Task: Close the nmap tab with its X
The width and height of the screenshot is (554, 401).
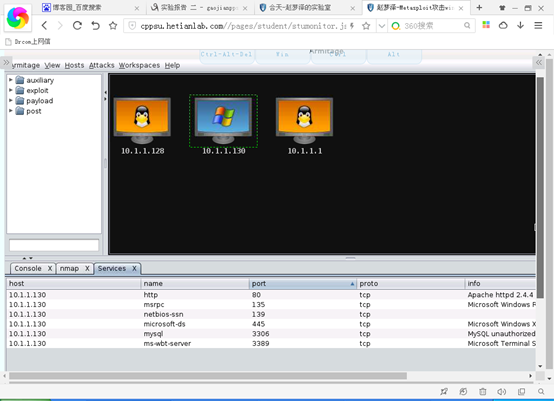Action: tap(87, 269)
